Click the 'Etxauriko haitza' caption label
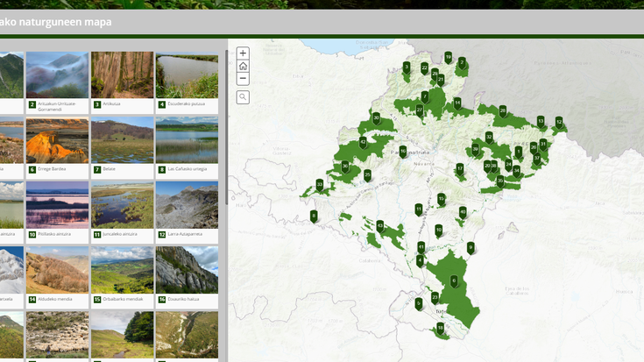 pos(183,299)
